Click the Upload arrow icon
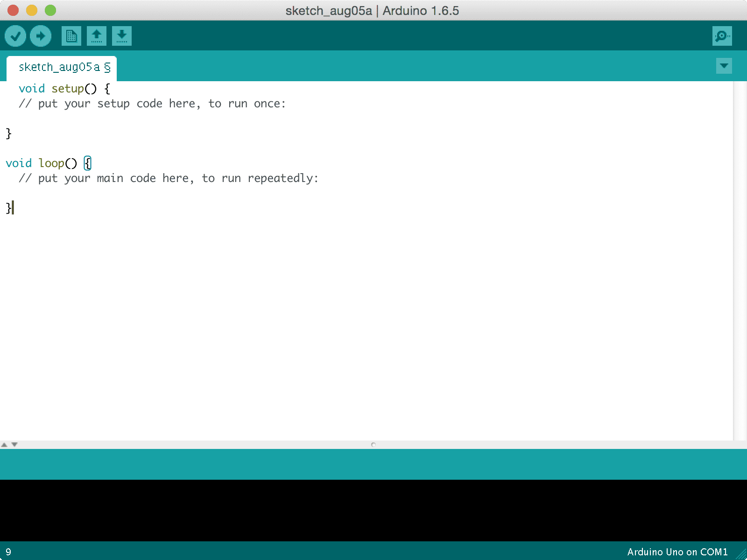 (40, 35)
